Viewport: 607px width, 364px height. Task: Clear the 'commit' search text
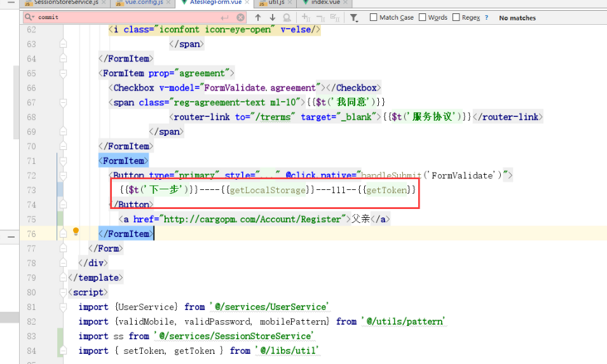[x=240, y=17]
